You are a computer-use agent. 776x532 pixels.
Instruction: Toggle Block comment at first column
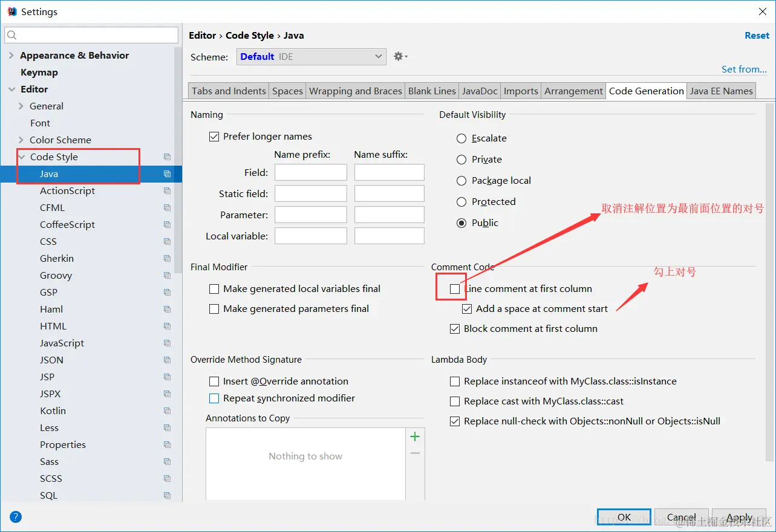[455, 329]
